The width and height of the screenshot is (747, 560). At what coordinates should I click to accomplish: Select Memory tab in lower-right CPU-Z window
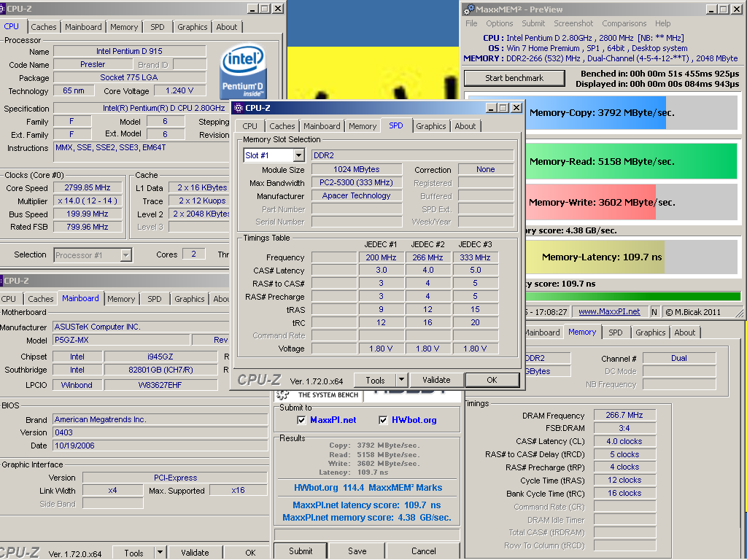582,332
